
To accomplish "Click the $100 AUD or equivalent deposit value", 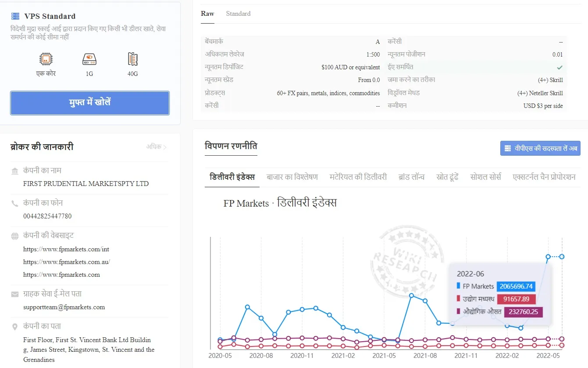I will (x=351, y=68).
